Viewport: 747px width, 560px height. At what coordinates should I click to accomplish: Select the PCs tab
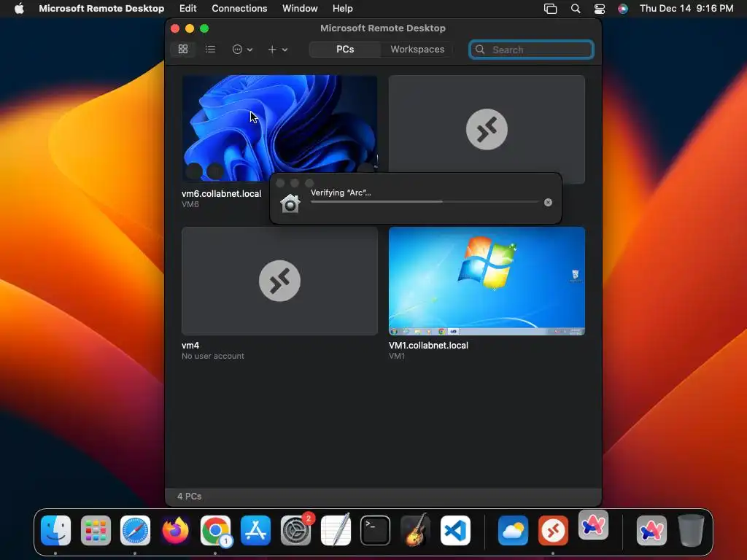(345, 49)
